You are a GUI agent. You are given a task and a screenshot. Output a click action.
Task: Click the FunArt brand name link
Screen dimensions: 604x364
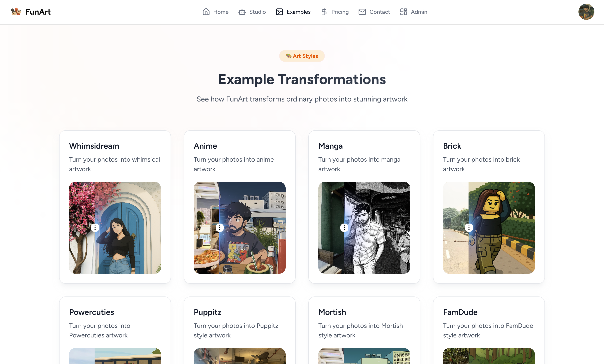pyautogui.click(x=38, y=12)
